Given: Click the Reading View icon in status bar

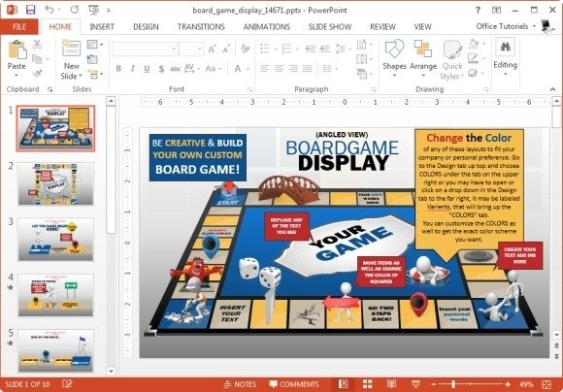Looking at the screenshot, I should (x=391, y=384).
